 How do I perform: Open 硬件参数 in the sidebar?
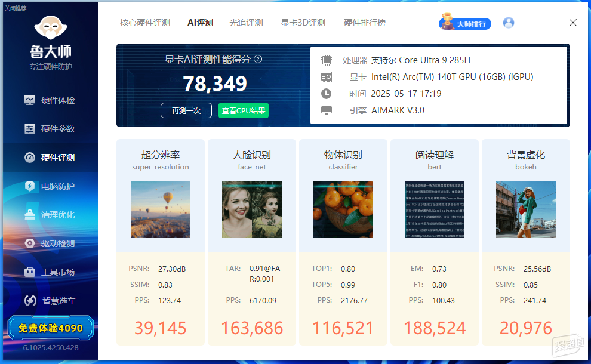[50, 129]
